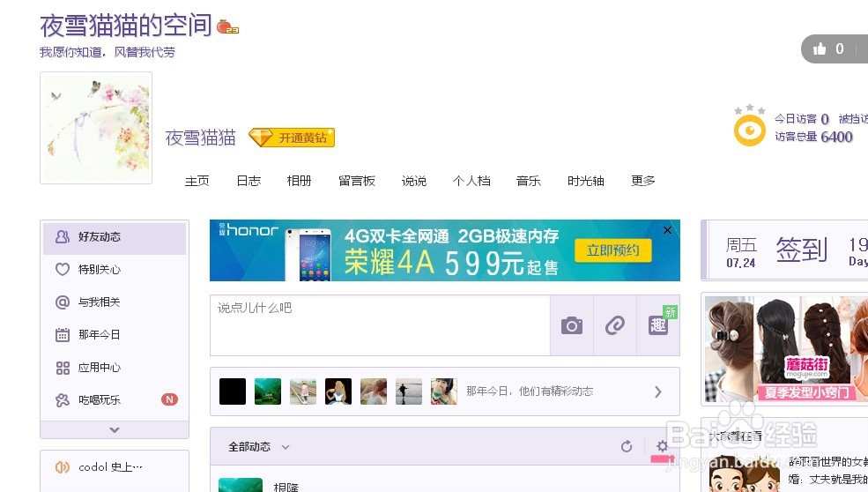This screenshot has width=868, height=492.
Task: Click the 好友动态 person icon
Action: (x=63, y=236)
